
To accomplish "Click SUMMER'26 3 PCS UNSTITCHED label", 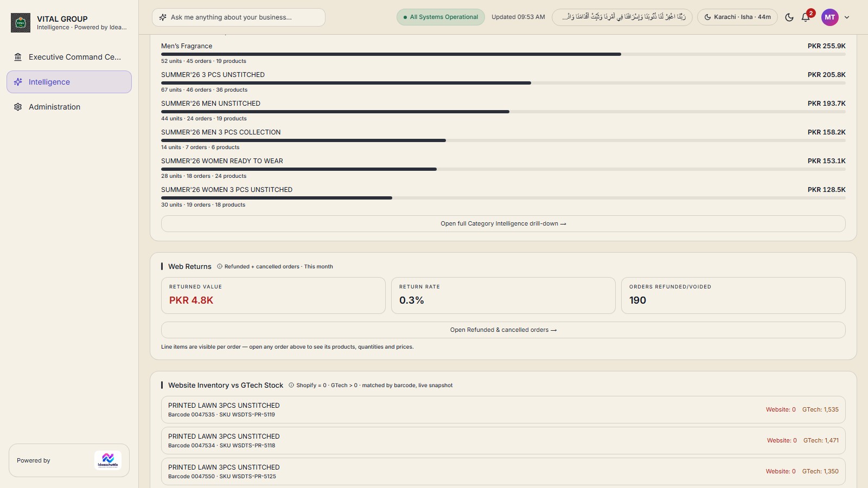I will point(213,75).
